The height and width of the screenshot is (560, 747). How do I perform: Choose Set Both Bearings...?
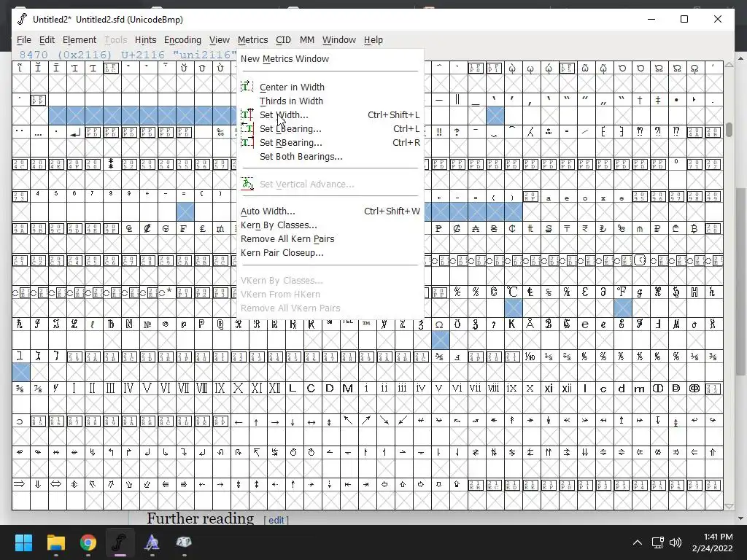click(329, 156)
